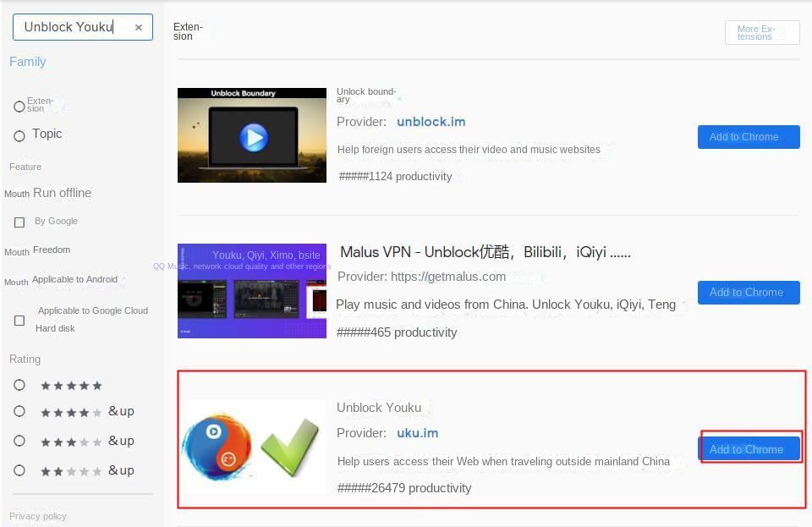Click the '#####26479 productivity' rating text
Viewport: 812px width, 527px height.
[x=404, y=488]
